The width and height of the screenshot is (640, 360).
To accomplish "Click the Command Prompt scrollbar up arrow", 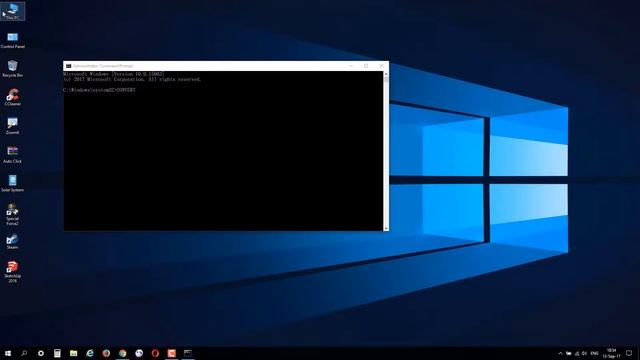I will (386, 73).
